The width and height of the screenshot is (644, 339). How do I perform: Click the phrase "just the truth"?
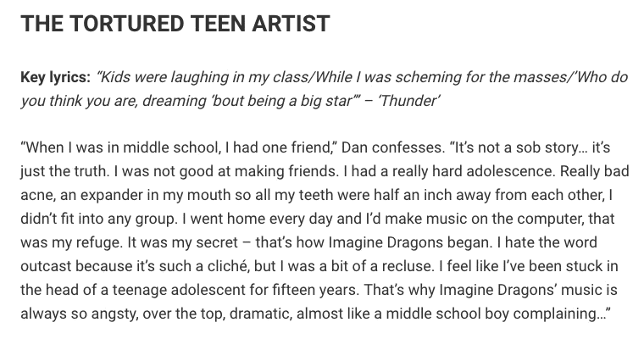pyautogui.click(x=65, y=171)
